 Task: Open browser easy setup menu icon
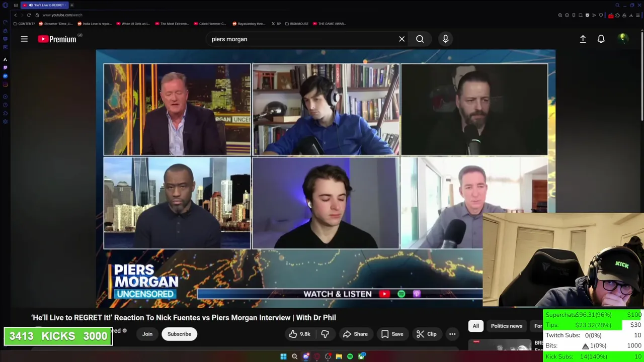(x=638, y=15)
